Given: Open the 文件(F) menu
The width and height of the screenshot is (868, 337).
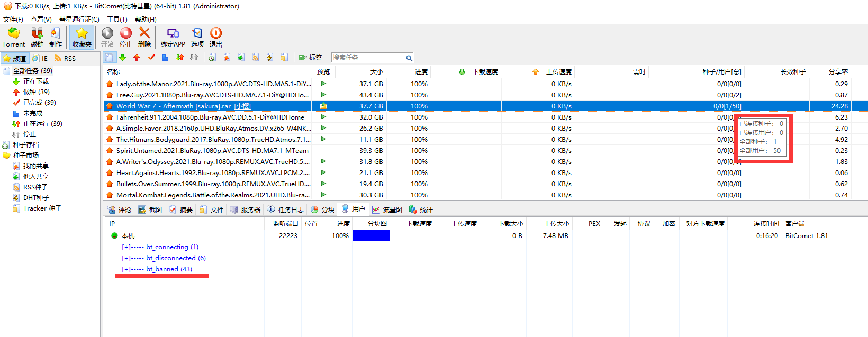Looking at the screenshot, I should click(13, 20).
